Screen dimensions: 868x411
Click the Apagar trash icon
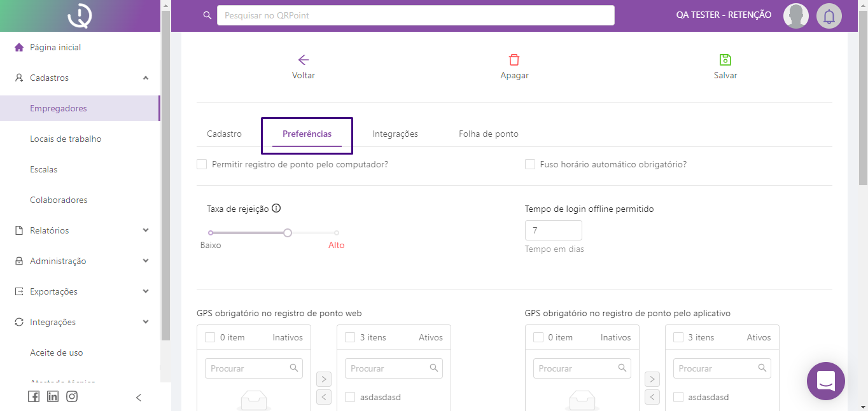pyautogui.click(x=514, y=60)
